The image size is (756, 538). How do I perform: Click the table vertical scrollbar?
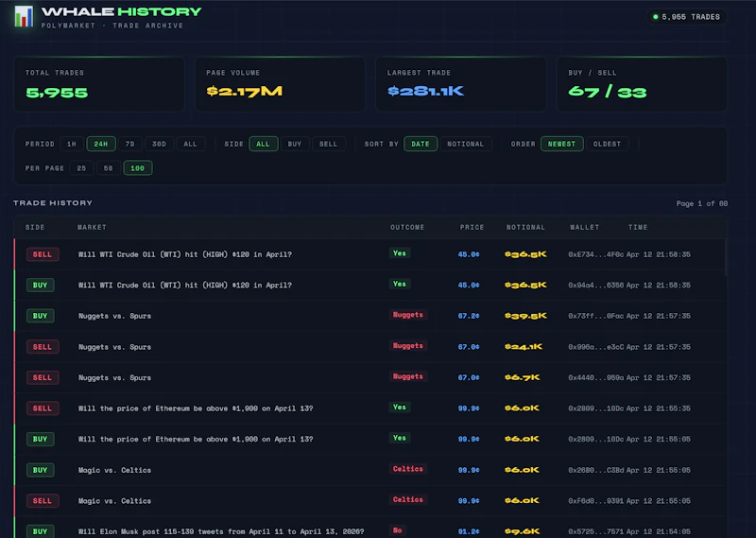pos(726,258)
